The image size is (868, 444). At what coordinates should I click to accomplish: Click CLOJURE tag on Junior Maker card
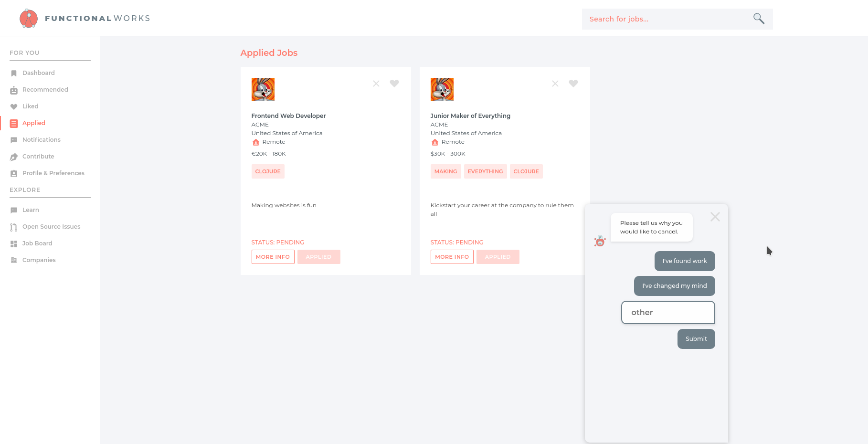526,171
